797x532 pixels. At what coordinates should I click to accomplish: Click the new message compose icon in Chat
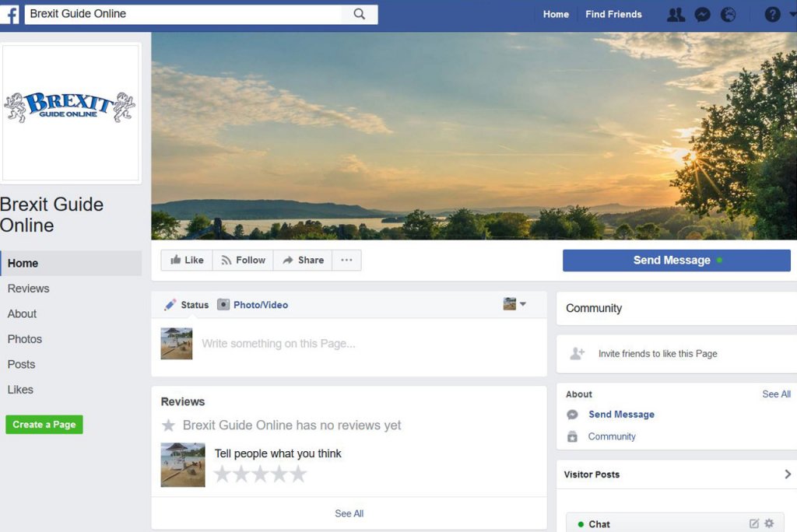click(x=753, y=523)
